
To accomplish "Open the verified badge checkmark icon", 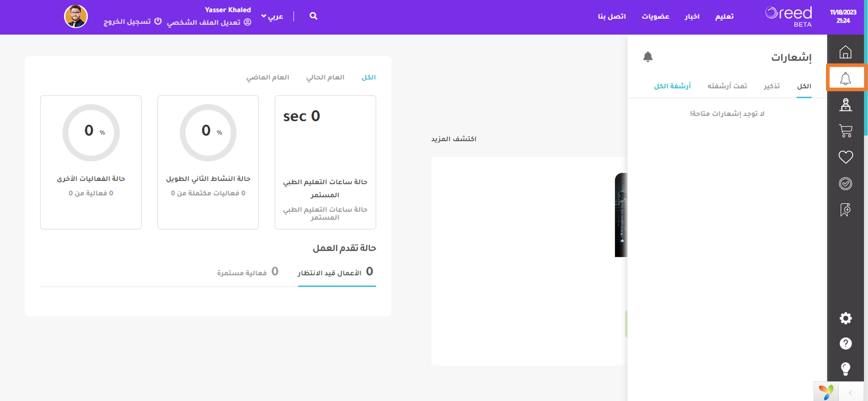I will [845, 184].
